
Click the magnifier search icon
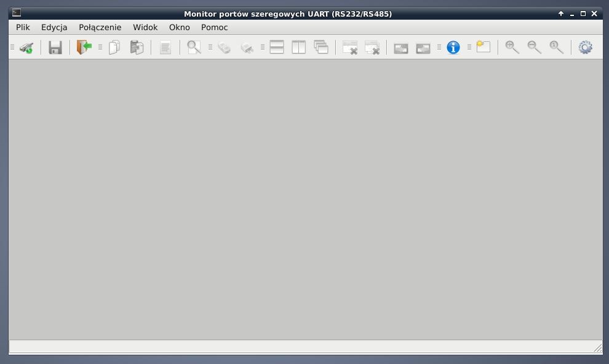[x=194, y=47]
